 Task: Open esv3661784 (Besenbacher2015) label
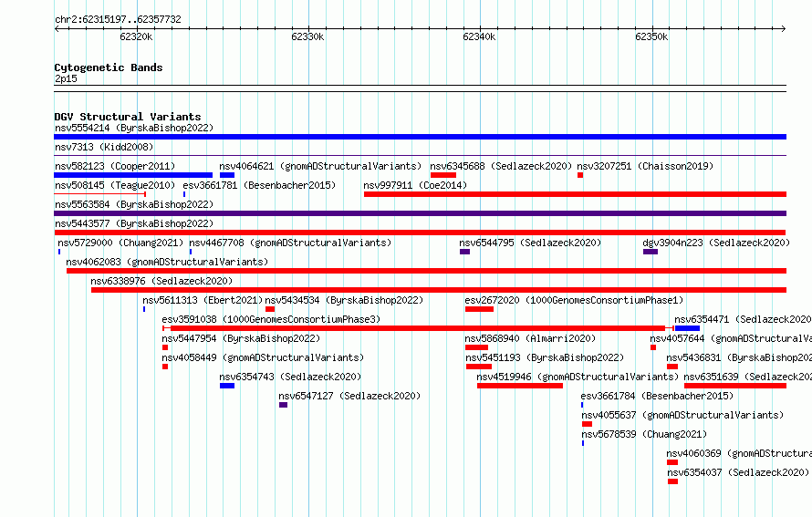point(657,396)
